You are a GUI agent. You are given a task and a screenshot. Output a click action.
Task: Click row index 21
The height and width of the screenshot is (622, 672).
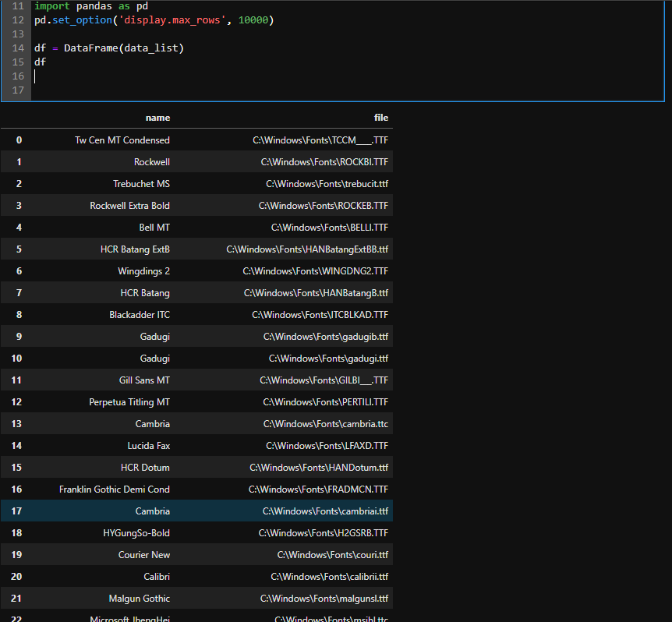click(16, 599)
